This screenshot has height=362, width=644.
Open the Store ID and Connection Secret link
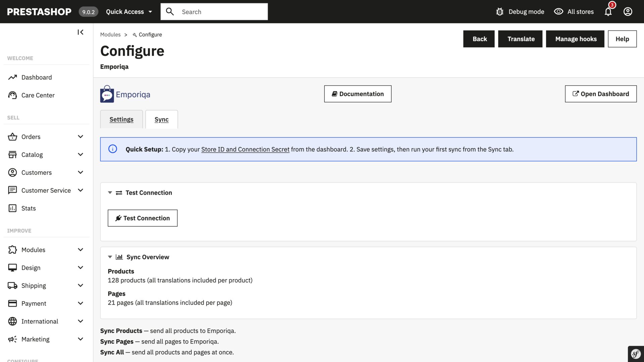pyautogui.click(x=245, y=149)
